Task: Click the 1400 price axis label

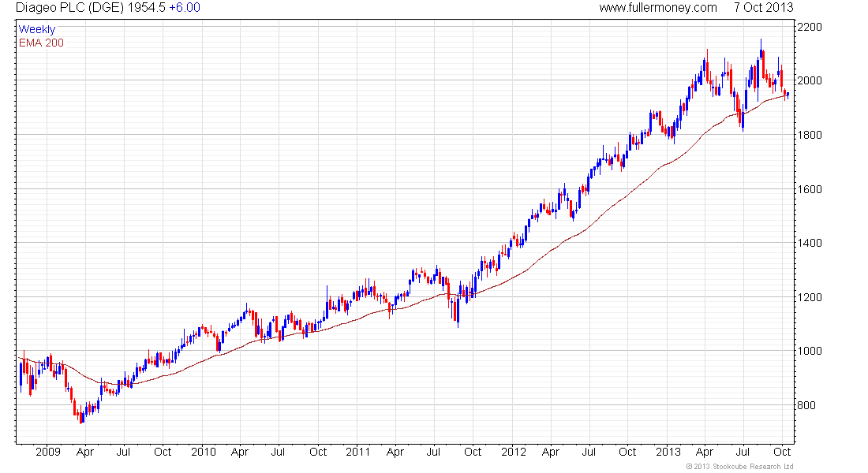Action: click(810, 243)
